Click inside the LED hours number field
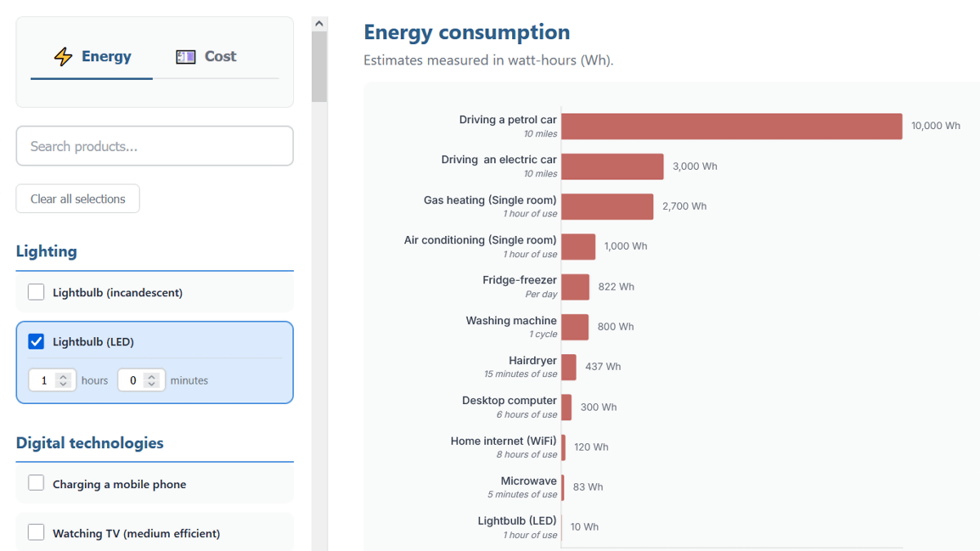The image size is (980, 551). (42, 380)
